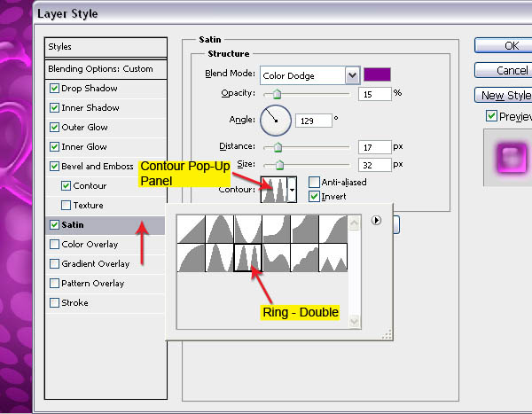Select the Sawtooth contour preset

point(332,258)
